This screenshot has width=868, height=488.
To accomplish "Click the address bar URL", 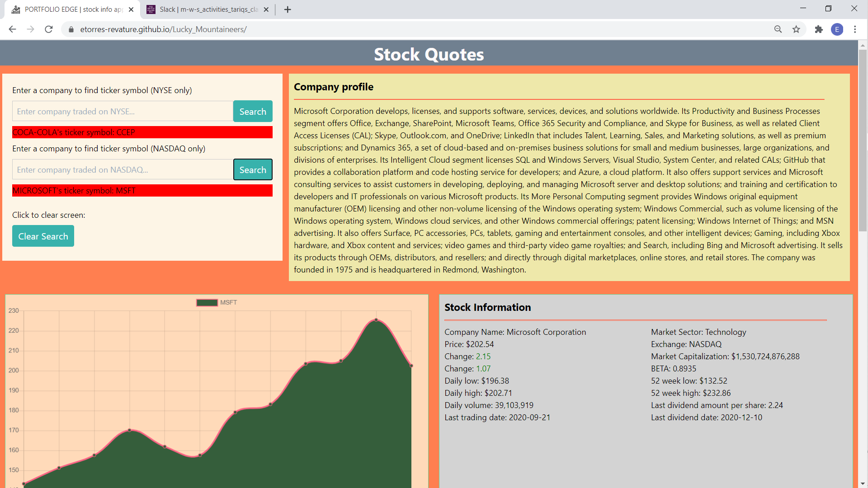I will [x=164, y=29].
